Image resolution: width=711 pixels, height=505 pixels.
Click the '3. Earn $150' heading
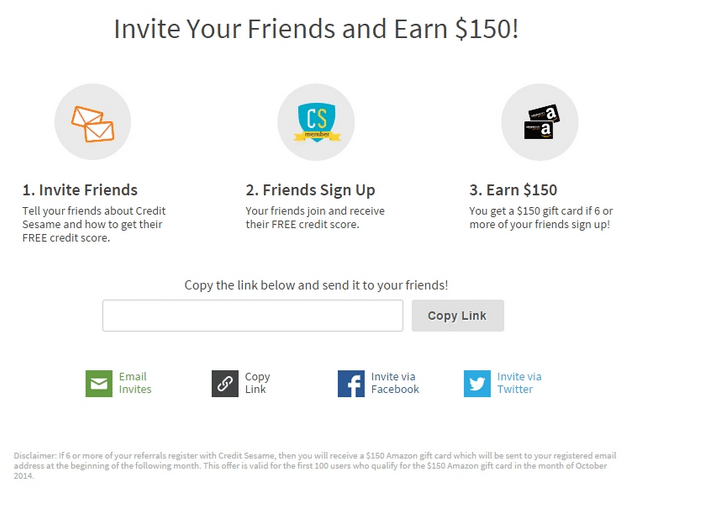click(513, 190)
